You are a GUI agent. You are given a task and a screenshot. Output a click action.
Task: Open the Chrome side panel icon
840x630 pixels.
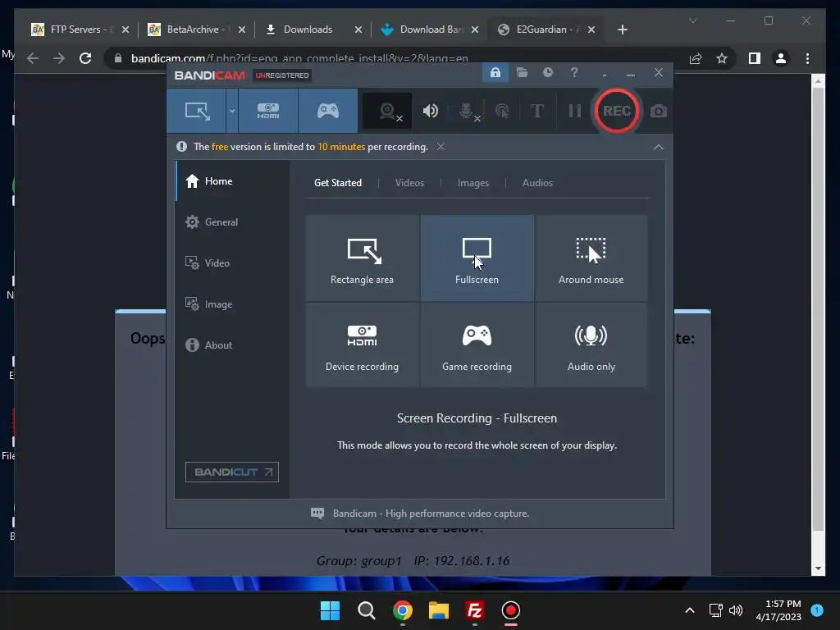tap(755, 58)
